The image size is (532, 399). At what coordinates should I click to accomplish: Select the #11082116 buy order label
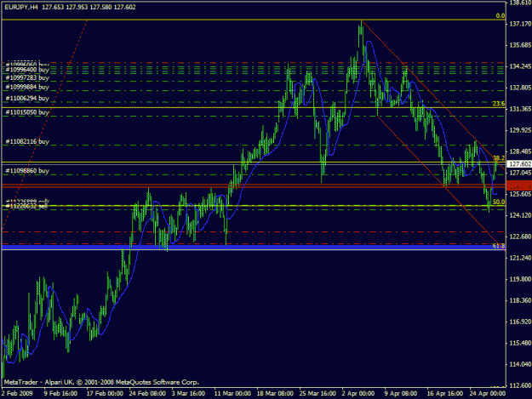tap(27, 142)
